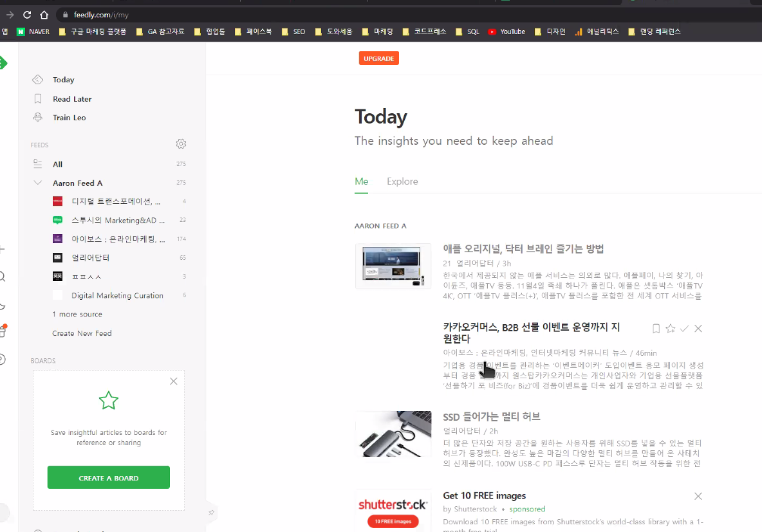The height and width of the screenshot is (532, 762).
Task: Select the All feeds list icon
Action: [37, 164]
